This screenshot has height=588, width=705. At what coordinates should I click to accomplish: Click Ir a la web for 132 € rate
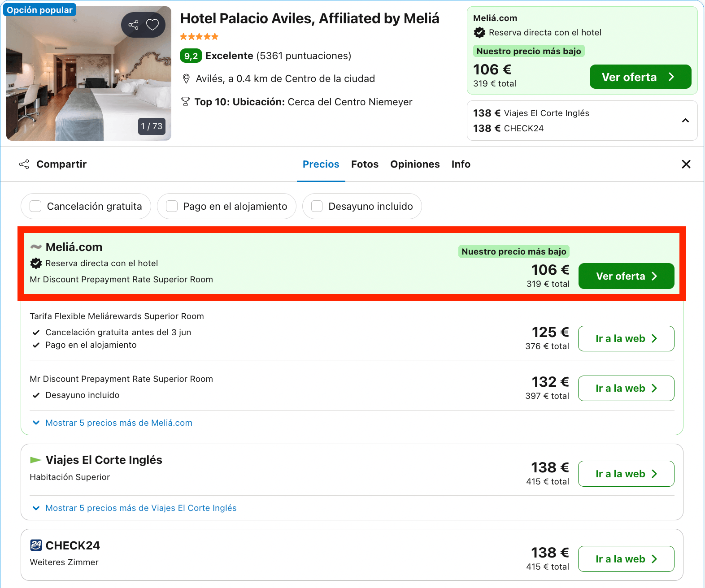coord(627,388)
